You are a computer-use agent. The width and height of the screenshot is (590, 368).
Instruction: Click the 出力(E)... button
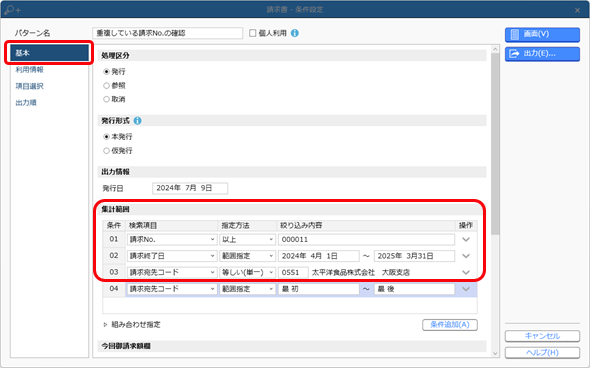(542, 54)
